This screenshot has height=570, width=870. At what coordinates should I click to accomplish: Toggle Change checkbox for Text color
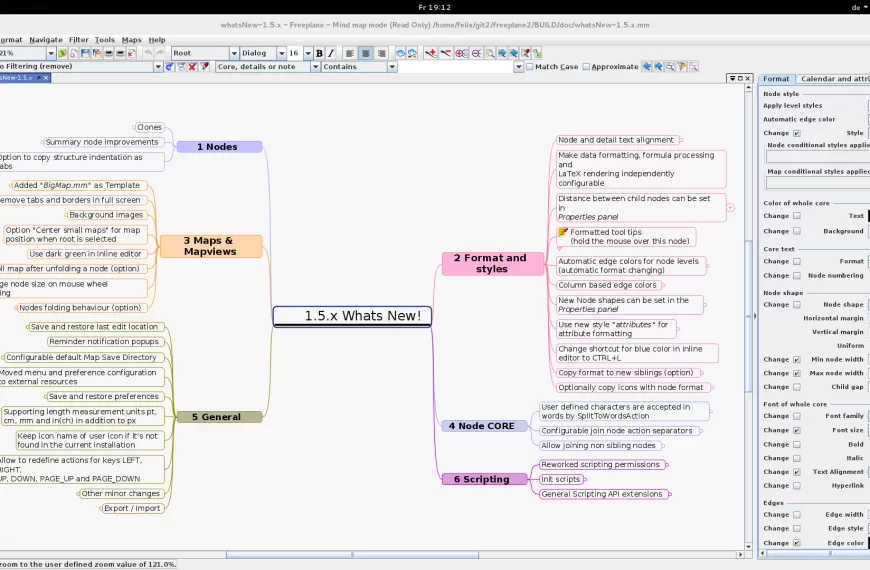coord(797,216)
